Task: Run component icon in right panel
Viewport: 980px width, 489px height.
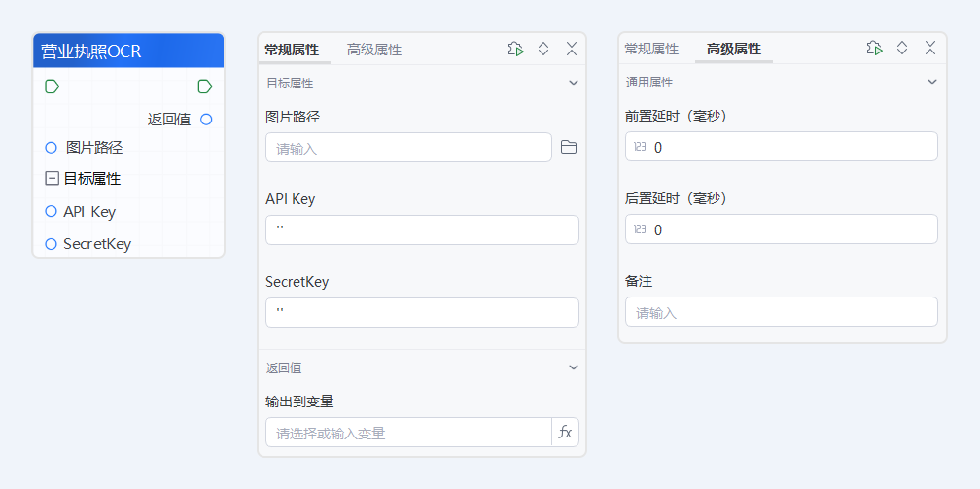Action: [x=874, y=49]
